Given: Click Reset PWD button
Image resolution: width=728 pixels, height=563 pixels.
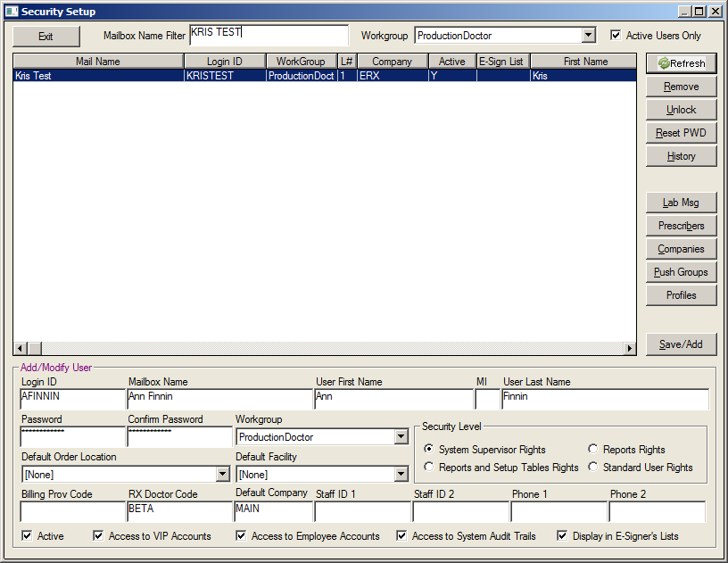Looking at the screenshot, I should pyautogui.click(x=681, y=133).
